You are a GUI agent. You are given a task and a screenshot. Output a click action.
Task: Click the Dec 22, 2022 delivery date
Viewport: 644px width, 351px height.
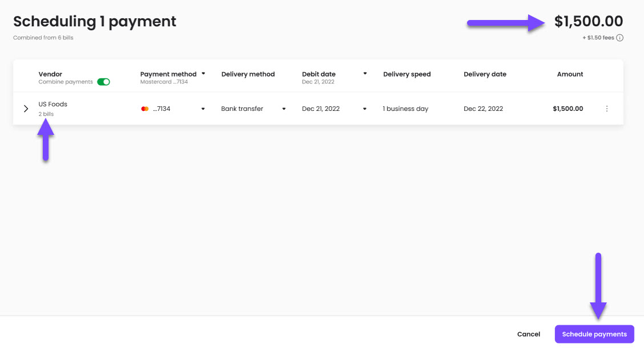pyautogui.click(x=484, y=109)
